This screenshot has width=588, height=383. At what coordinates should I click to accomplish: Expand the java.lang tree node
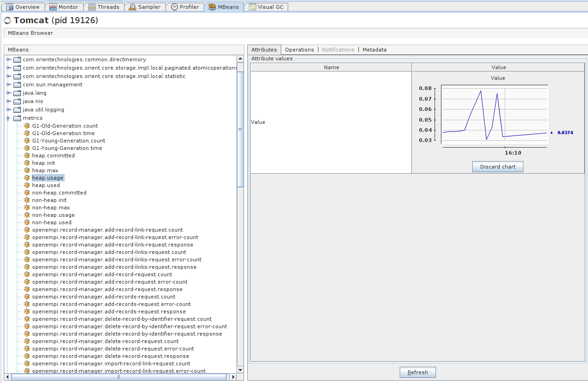8,93
